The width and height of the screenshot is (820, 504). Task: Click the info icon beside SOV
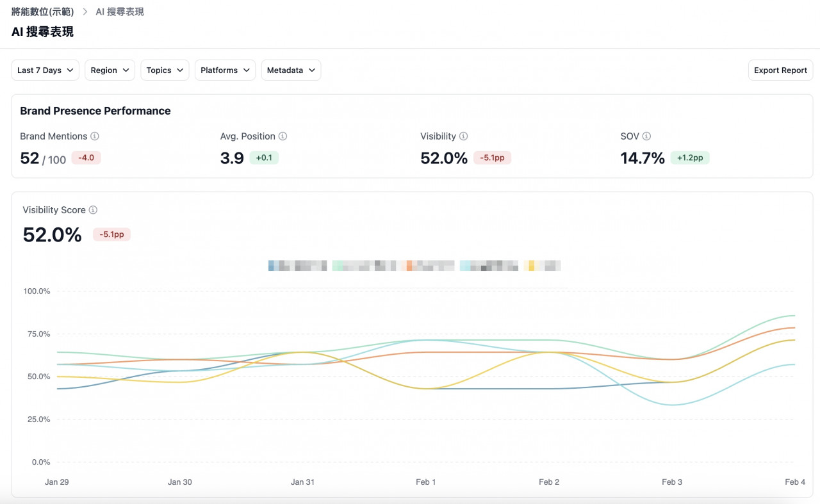[x=646, y=136]
